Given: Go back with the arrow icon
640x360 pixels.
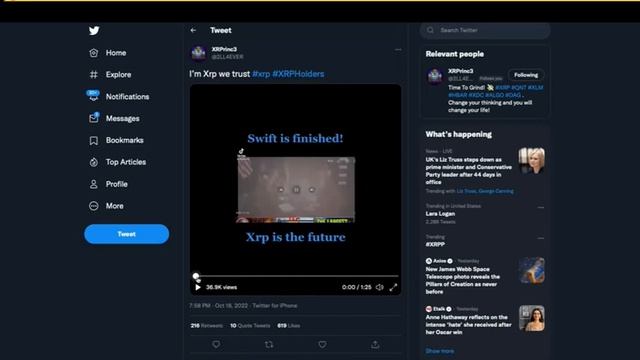Looking at the screenshot, I should (x=193, y=30).
